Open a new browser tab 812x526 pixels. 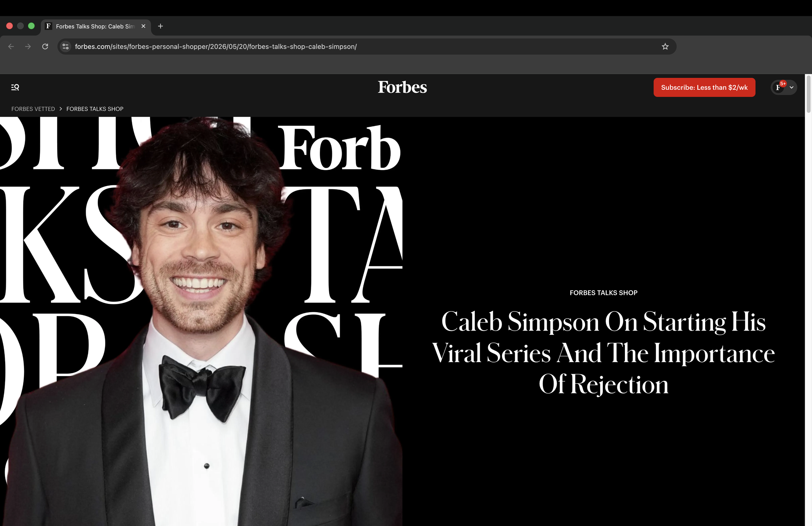(x=160, y=26)
